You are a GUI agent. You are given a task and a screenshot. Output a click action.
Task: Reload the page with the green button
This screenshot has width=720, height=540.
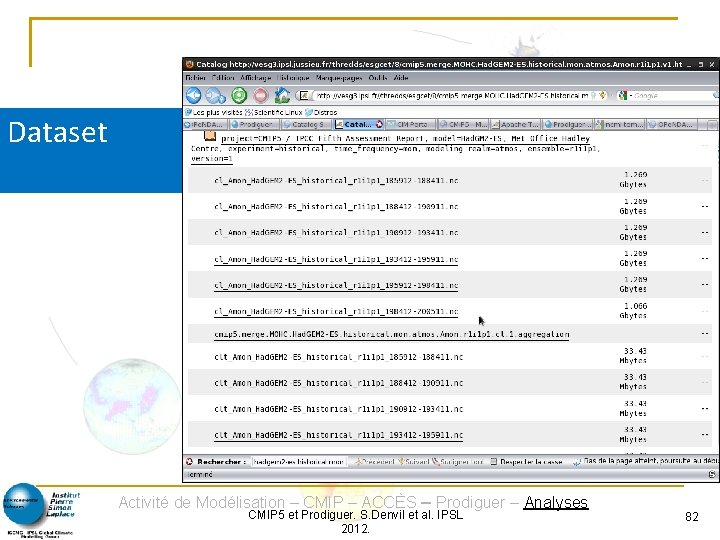click(x=239, y=96)
